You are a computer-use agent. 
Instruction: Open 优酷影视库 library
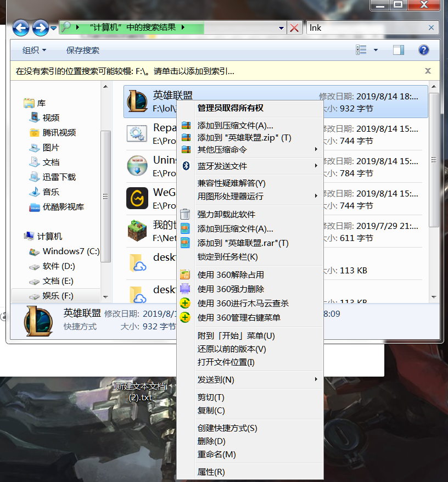(57, 207)
